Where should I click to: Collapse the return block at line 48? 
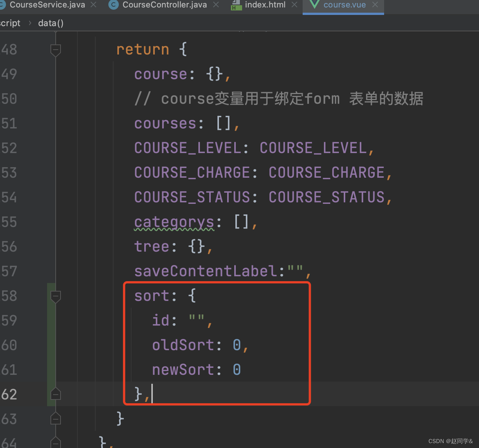click(x=56, y=50)
